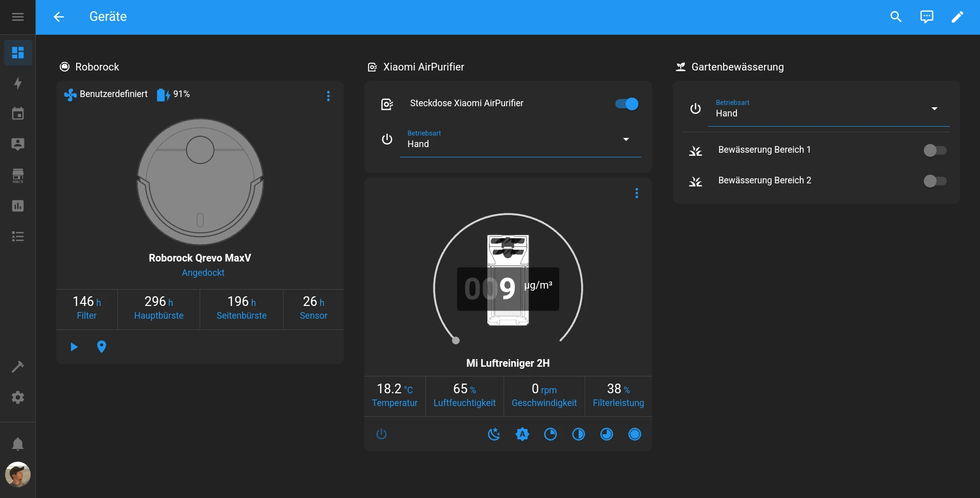Click the 26 h Sensor stat

point(314,308)
